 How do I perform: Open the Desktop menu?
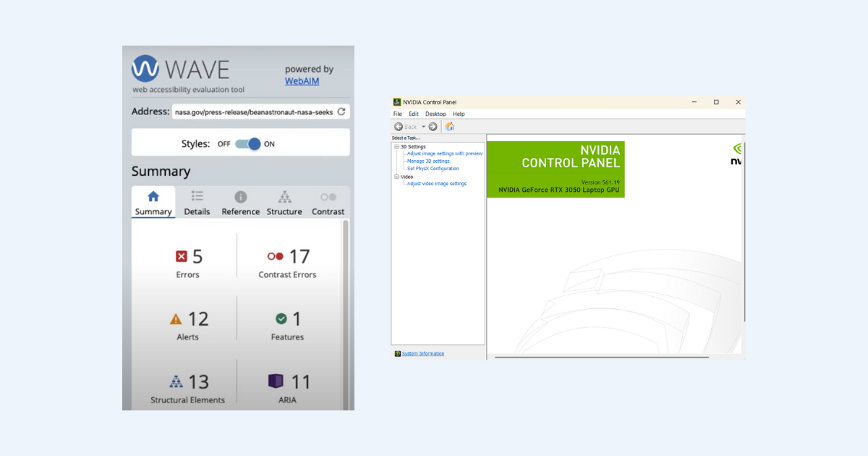pos(435,114)
